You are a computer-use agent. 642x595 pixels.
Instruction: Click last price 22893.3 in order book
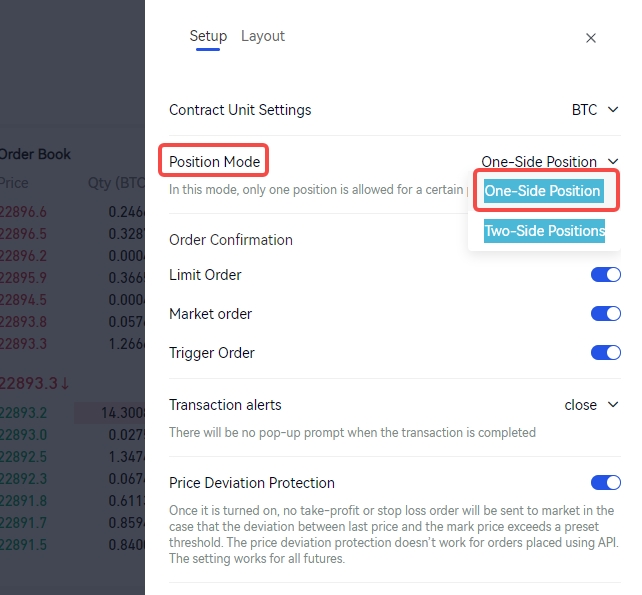coord(32,383)
